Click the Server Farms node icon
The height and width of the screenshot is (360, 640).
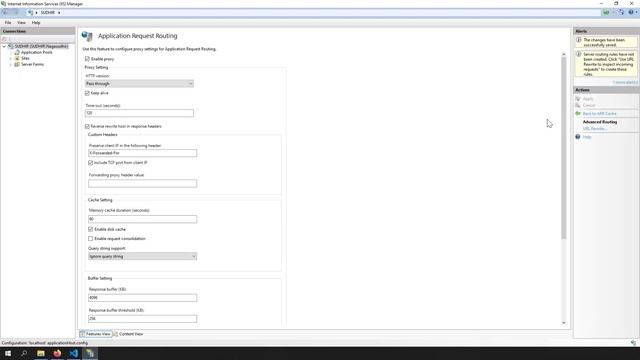(17, 64)
